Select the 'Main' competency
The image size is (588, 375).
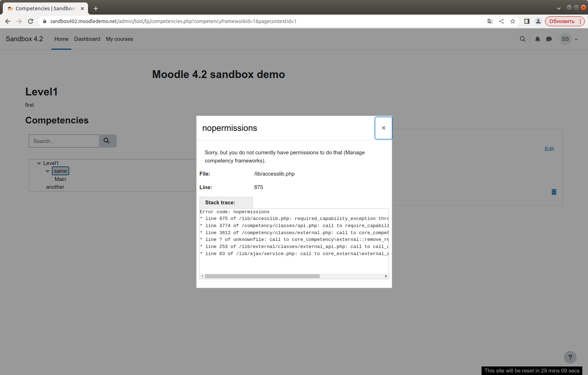pos(60,179)
